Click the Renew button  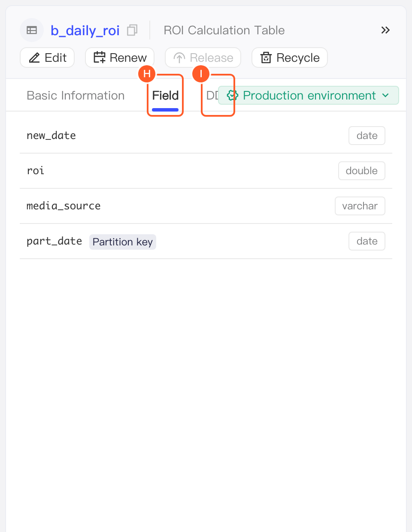(x=120, y=57)
